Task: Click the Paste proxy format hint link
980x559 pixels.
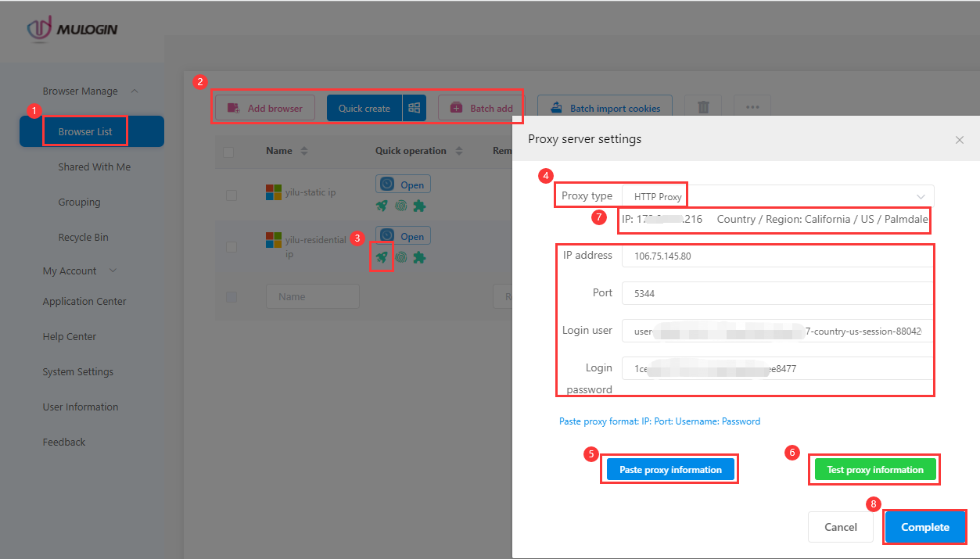Action: point(659,421)
